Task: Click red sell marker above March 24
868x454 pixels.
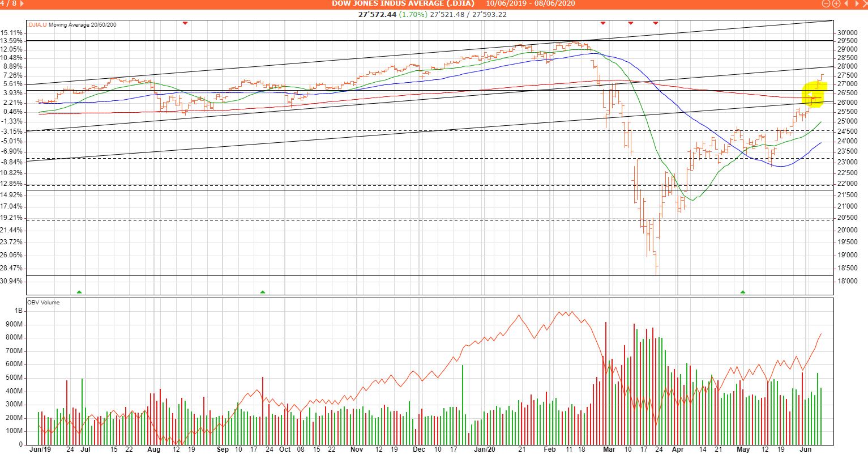Action: [656, 23]
